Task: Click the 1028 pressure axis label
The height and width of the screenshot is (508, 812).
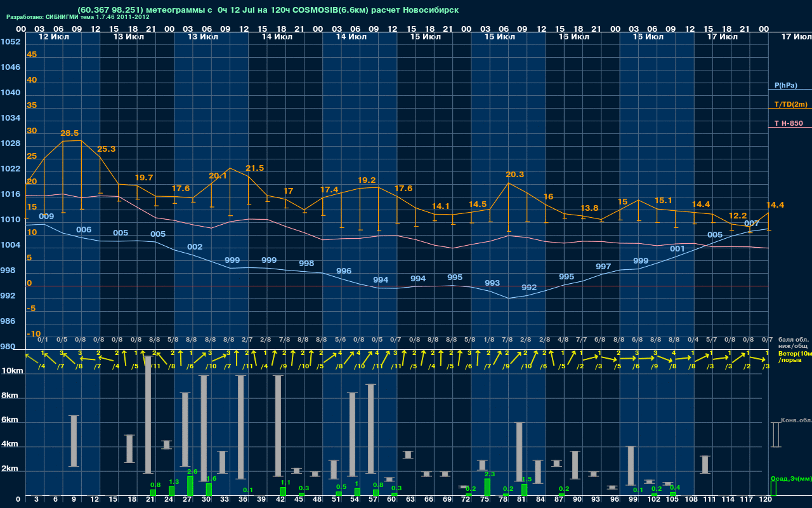Action: pyautogui.click(x=10, y=144)
